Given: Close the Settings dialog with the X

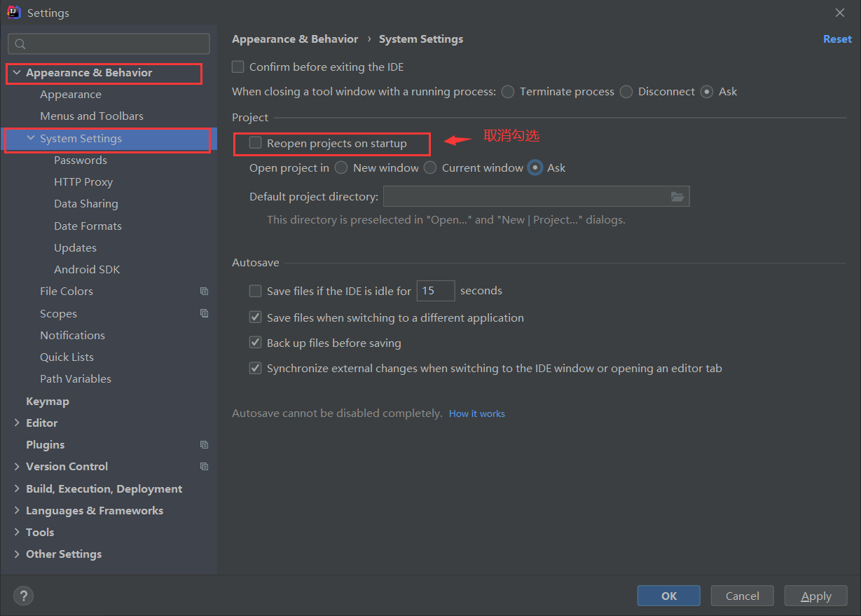Looking at the screenshot, I should click(x=840, y=13).
